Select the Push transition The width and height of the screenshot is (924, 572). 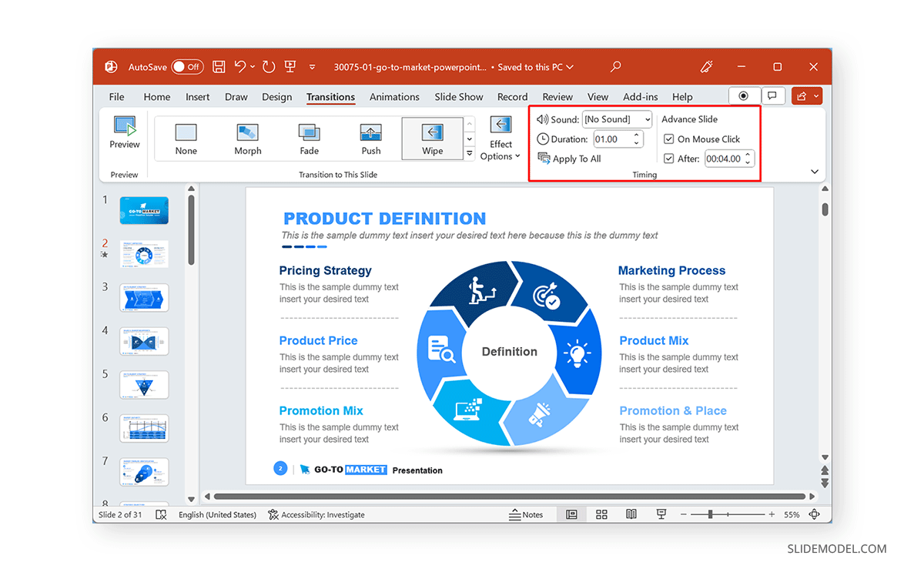370,139
